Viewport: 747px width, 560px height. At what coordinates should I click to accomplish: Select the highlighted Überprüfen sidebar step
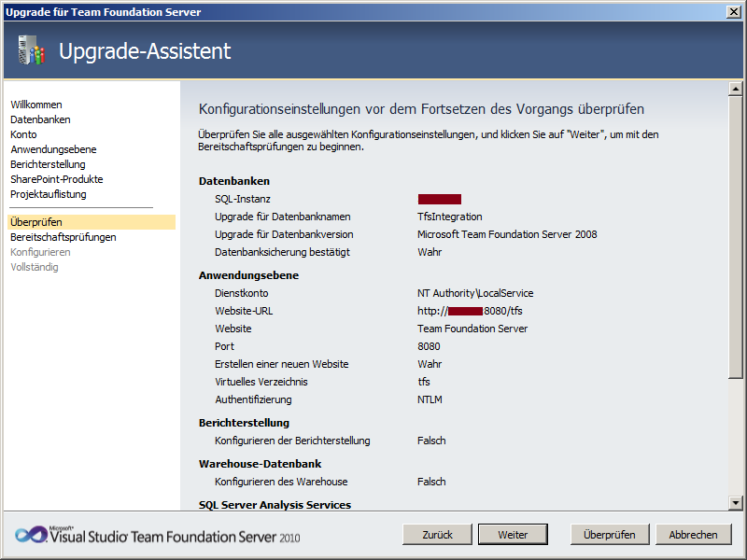pyautogui.click(x=92, y=222)
